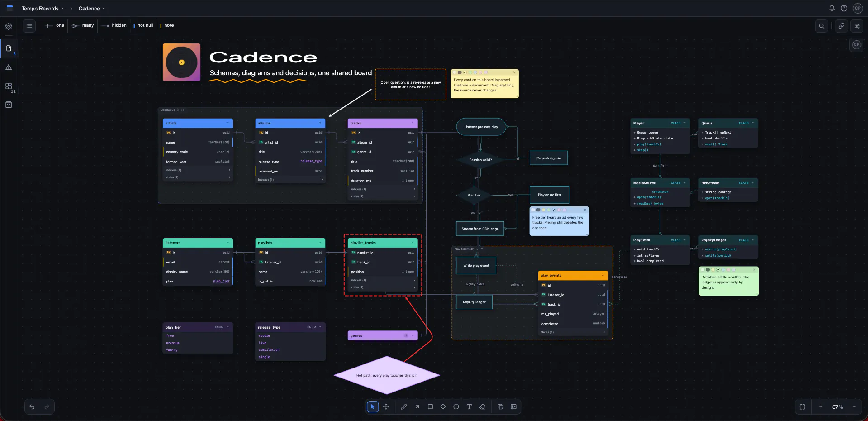Image resolution: width=868 pixels, height=421 pixels.
Task: Undo the last action
Action: point(32,407)
